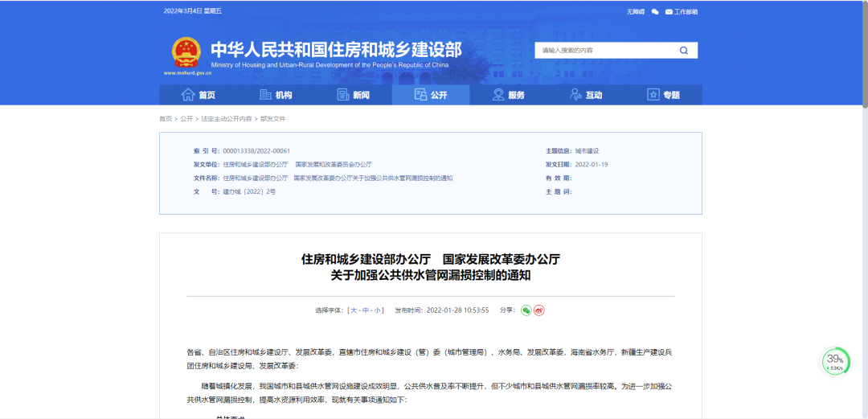Open the 互动 navigation tab
Screen dimensions: 868x419
(586, 95)
